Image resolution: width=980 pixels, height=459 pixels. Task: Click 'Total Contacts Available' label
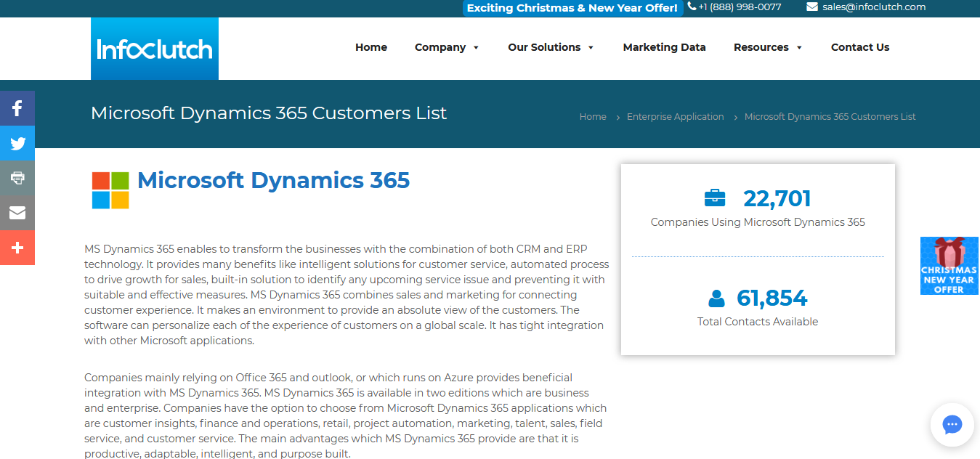[758, 322]
